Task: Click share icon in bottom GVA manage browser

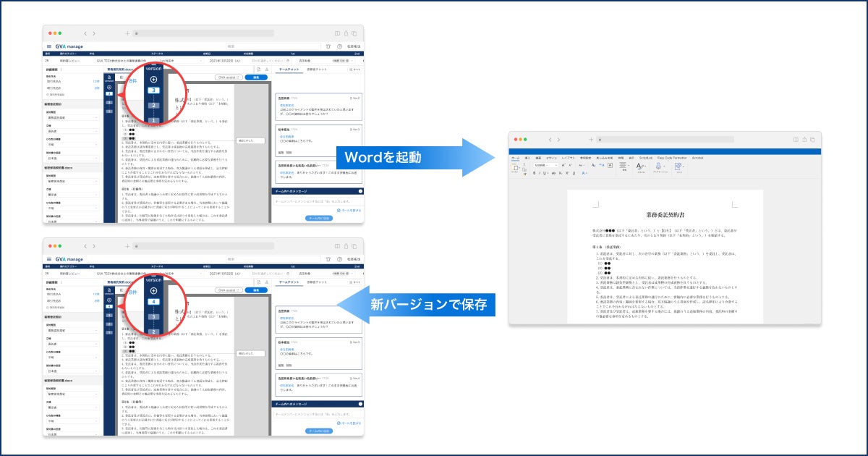Action: coord(346,246)
